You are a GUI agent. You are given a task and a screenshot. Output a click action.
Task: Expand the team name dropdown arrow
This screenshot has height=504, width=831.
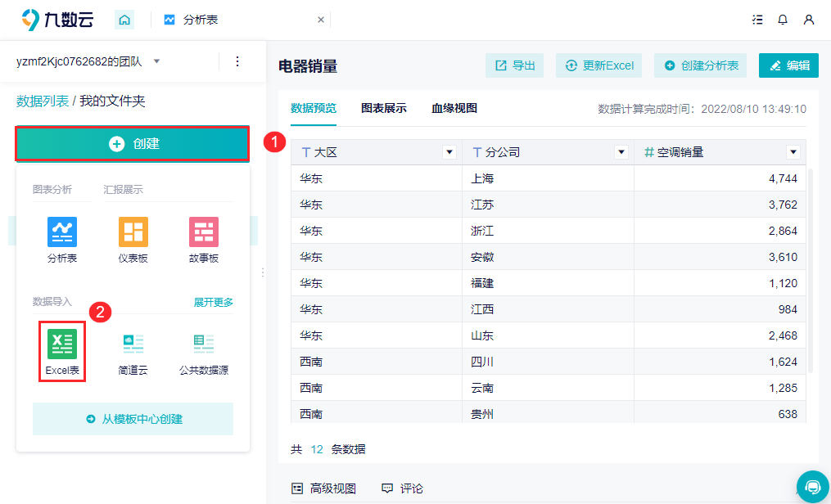pyautogui.click(x=157, y=61)
